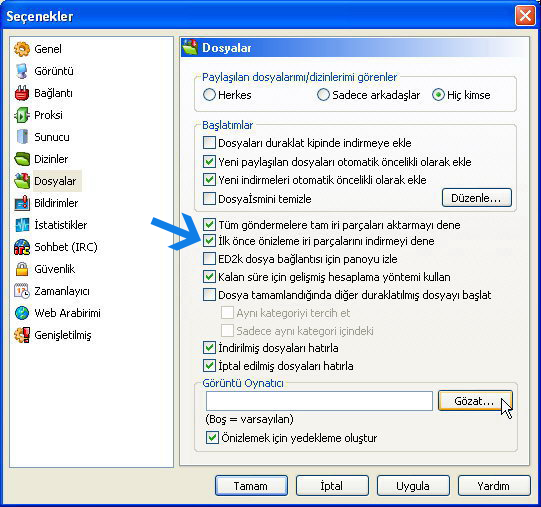Select the İstatistikler entry in sidebar
Image resolution: width=541 pixels, height=507 pixels.
(x=61, y=225)
